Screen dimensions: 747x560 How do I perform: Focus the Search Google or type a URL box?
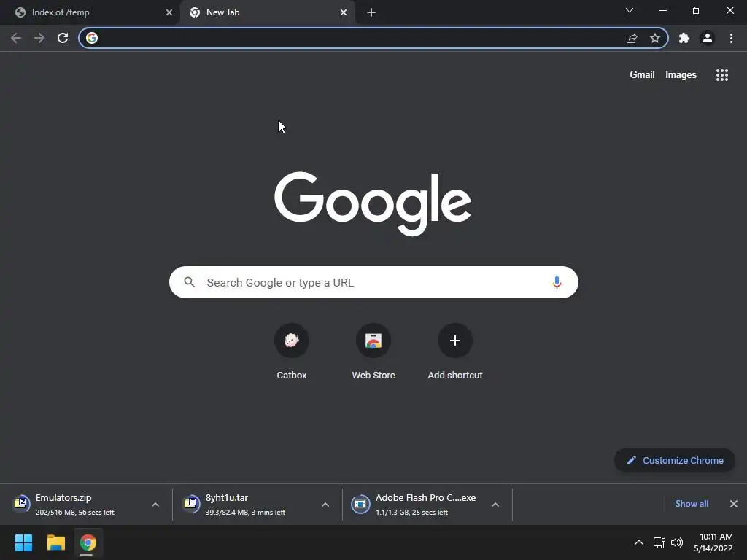coord(373,282)
